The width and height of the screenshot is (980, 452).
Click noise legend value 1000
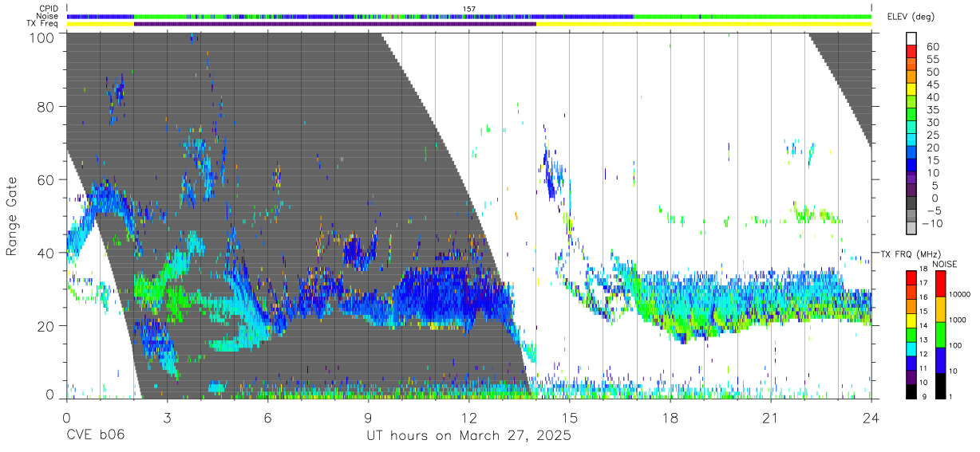pos(959,320)
